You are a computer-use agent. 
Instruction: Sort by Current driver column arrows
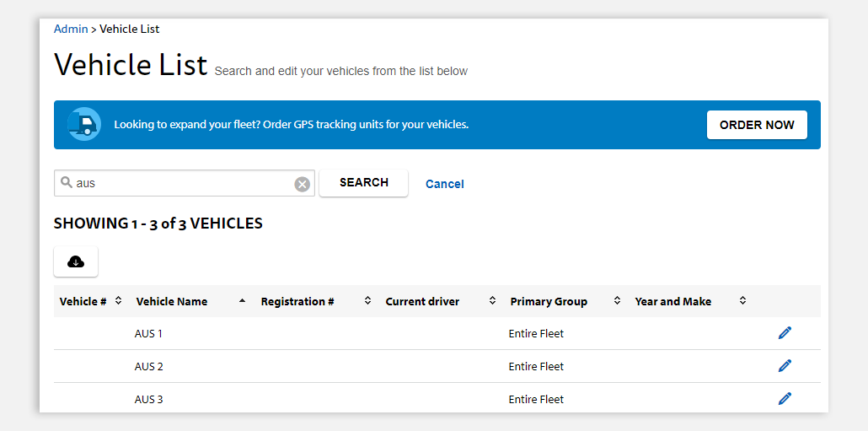point(492,300)
